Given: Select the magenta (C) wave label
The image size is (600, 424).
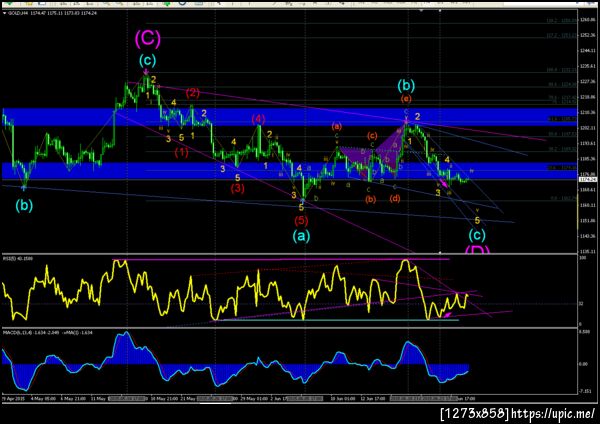Looking at the screenshot, I should click(148, 39).
